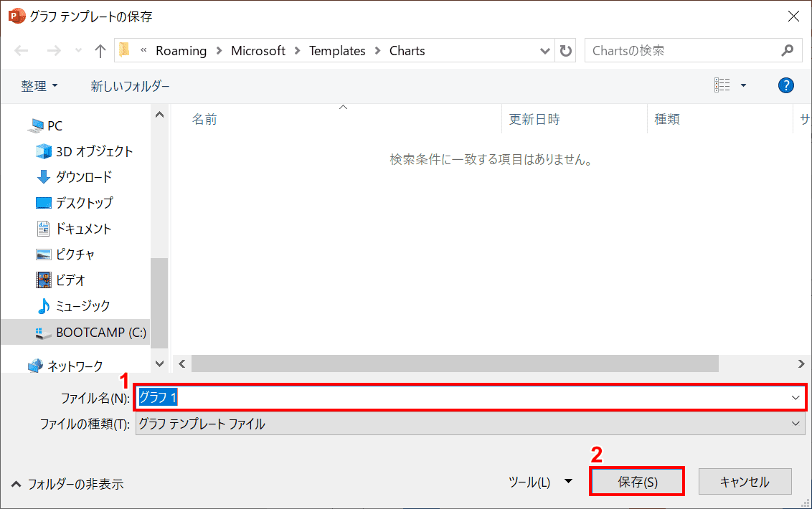Image resolution: width=812 pixels, height=509 pixels.
Task: Open 3D オブジェクト folder
Action: [x=85, y=151]
